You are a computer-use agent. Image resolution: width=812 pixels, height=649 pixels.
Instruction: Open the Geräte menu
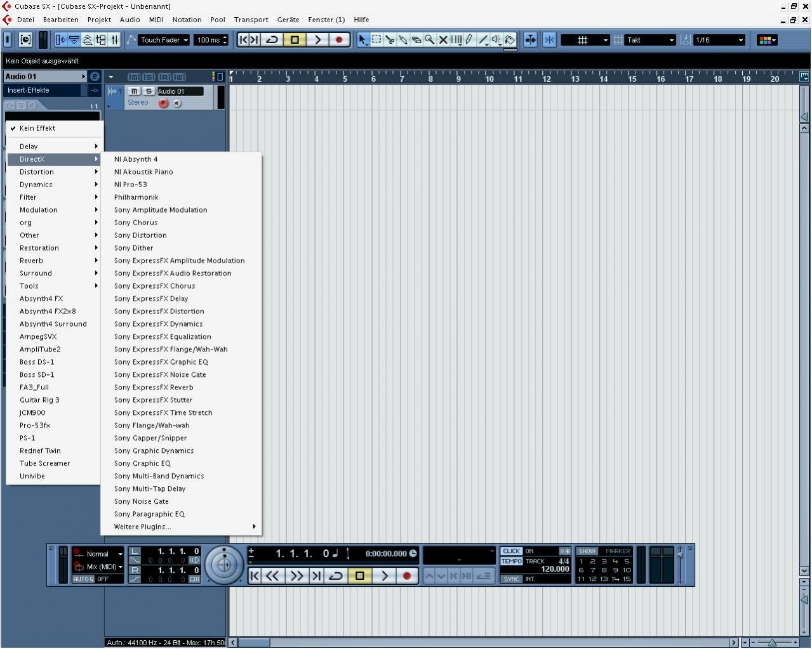tap(288, 20)
